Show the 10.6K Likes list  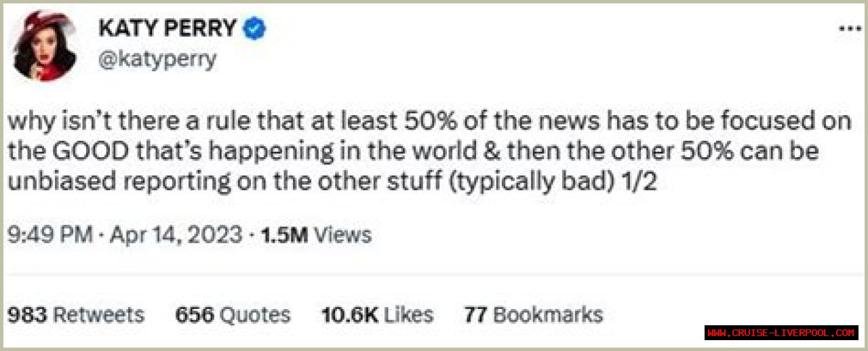click(377, 314)
